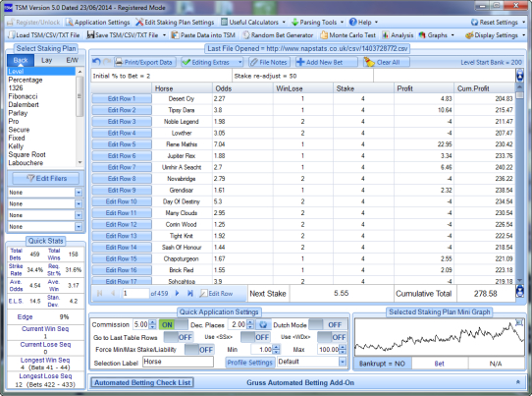The width and height of the screenshot is (532, 396).
Task: Click Print/Export Data
Action: [x=145, y=62]
